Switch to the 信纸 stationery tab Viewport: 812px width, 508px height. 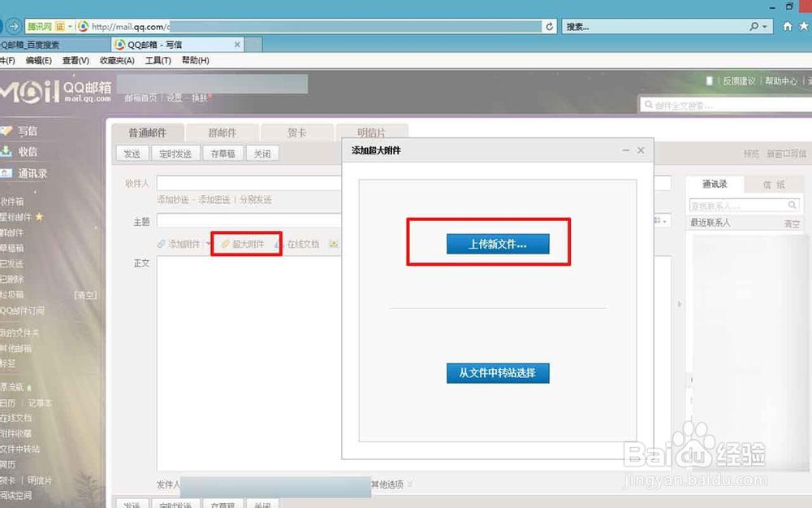pyautogui.click(x=774, y=185)
